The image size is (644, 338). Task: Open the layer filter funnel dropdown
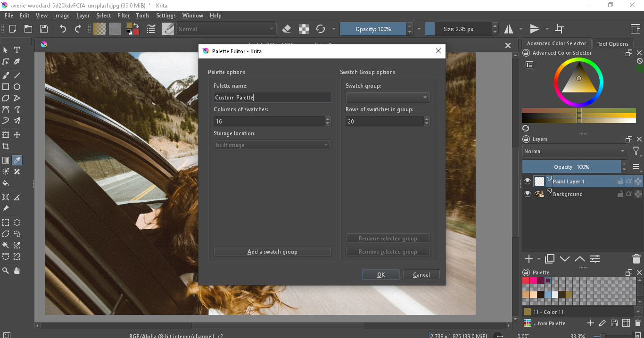click(x=636, y=151)
